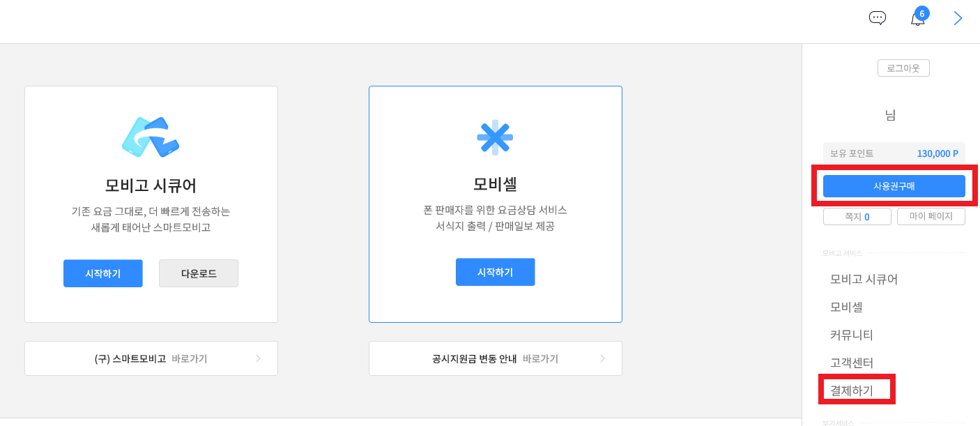Select 결제하기 in the sidebar
Screen dimensions: 980x426
[852, 390]
